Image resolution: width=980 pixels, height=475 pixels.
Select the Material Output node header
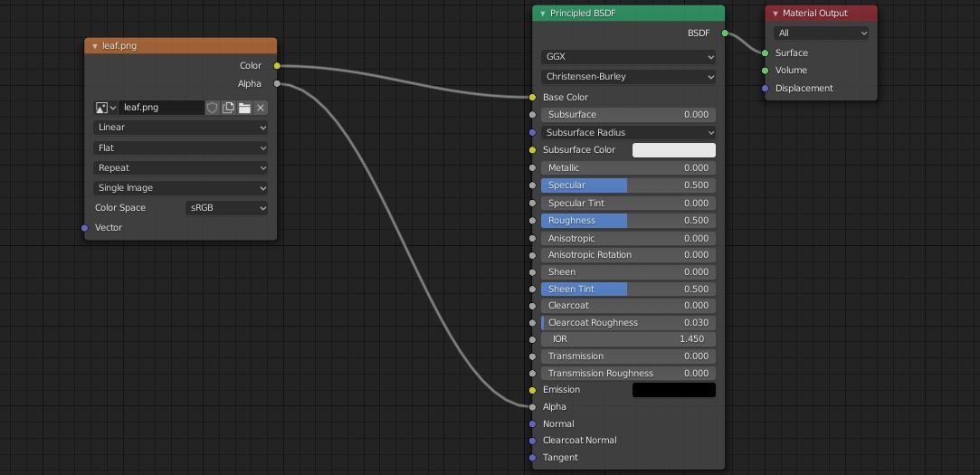pos(822,14)
